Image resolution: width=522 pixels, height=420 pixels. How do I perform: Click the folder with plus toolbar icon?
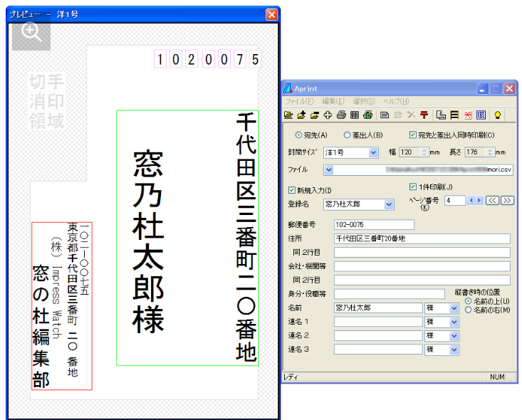(x=302, y=115)
